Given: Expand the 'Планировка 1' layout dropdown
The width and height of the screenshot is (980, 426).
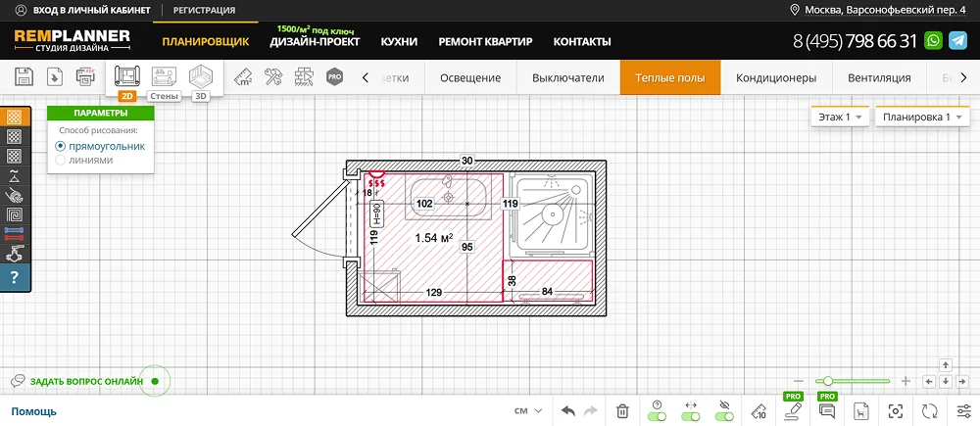Looking at the screenshot, I should click(x=921, y=118).
